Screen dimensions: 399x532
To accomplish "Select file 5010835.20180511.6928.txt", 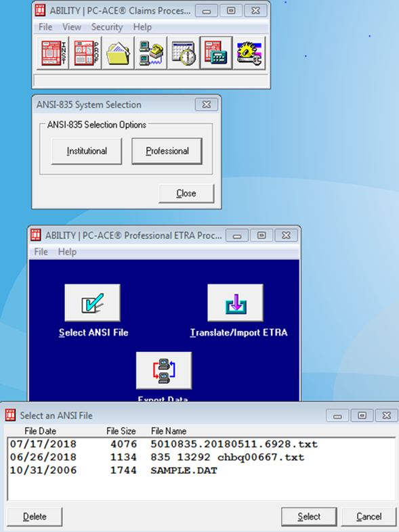I will [201, 444].
